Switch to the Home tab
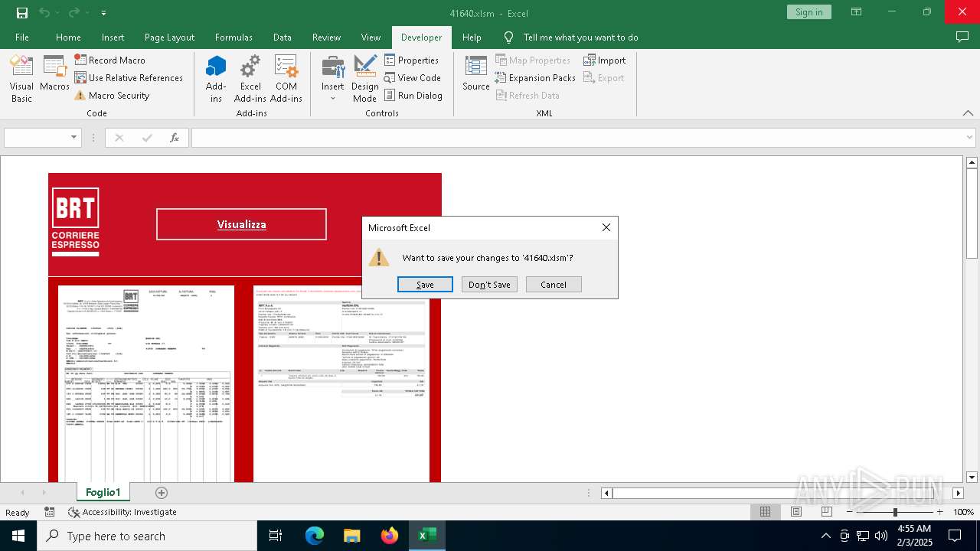 pyautogui.click(x=68, y=37)
